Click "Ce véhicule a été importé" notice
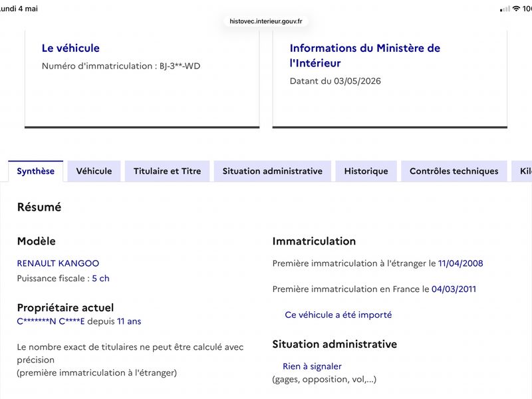532x399 pixels. [x=338, y=315]
